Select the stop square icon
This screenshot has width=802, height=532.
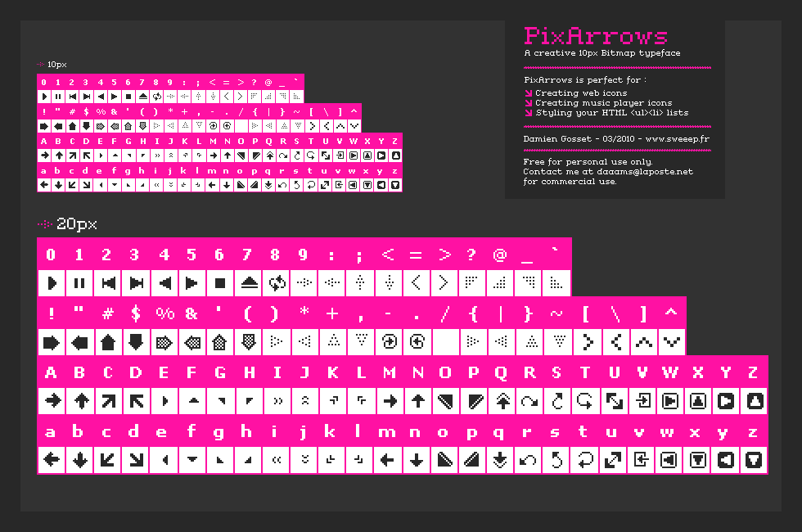pyautogui.click(x=222, y=282)
